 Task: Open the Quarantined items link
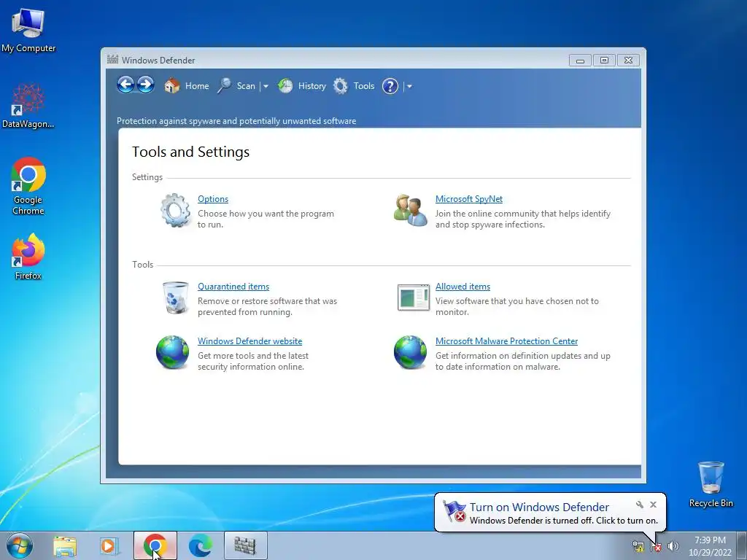point(233,287)
